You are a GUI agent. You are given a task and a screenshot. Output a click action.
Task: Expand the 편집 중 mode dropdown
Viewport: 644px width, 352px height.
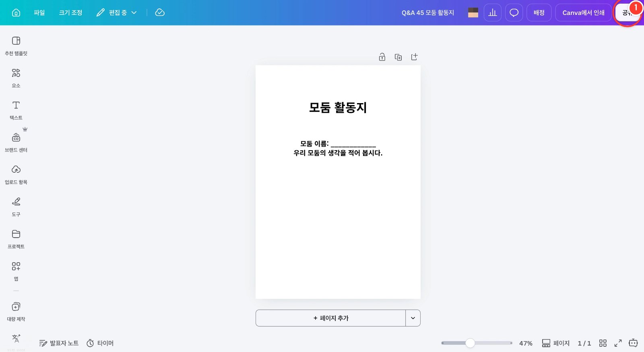117,12
